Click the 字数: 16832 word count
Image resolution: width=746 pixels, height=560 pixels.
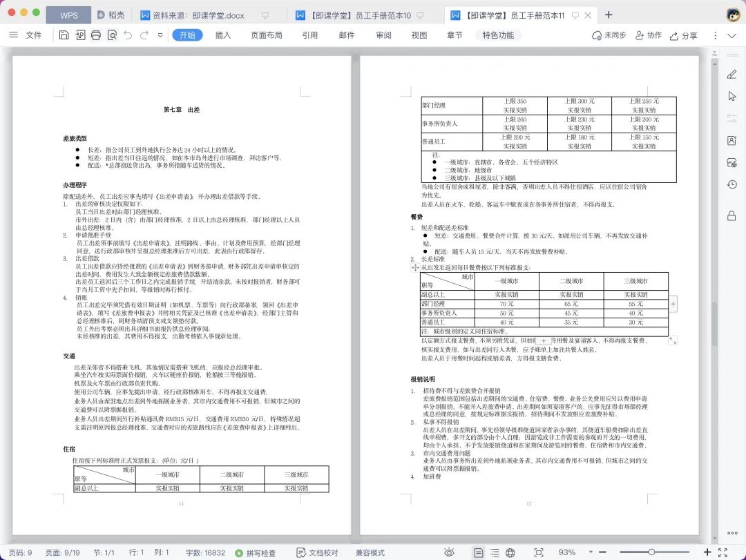(x=205, y=553)
